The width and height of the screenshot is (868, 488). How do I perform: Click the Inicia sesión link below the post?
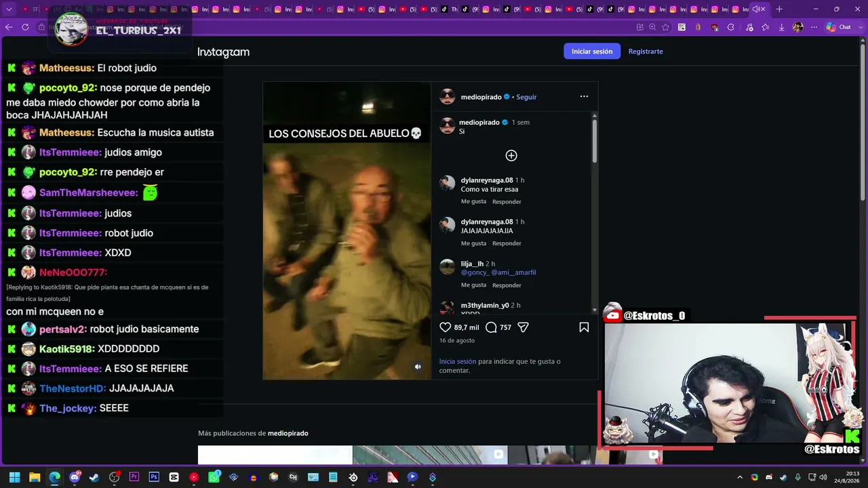tap(458, 362)
